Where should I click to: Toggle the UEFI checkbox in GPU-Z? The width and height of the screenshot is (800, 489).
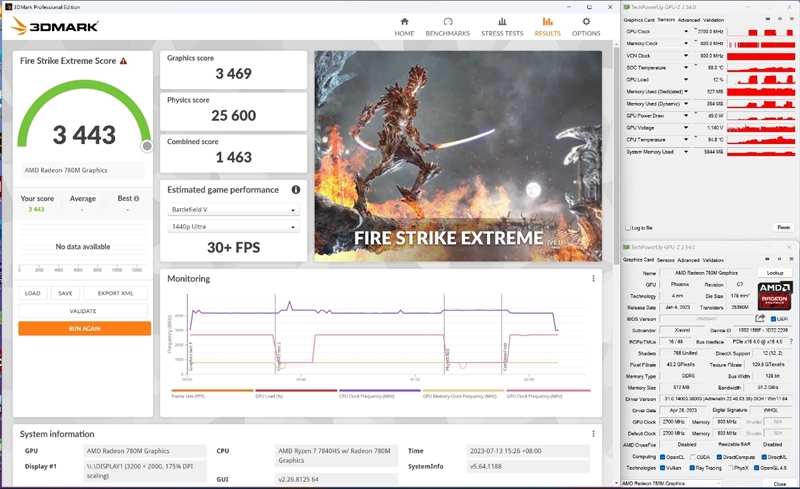click(x=773, y=319)
